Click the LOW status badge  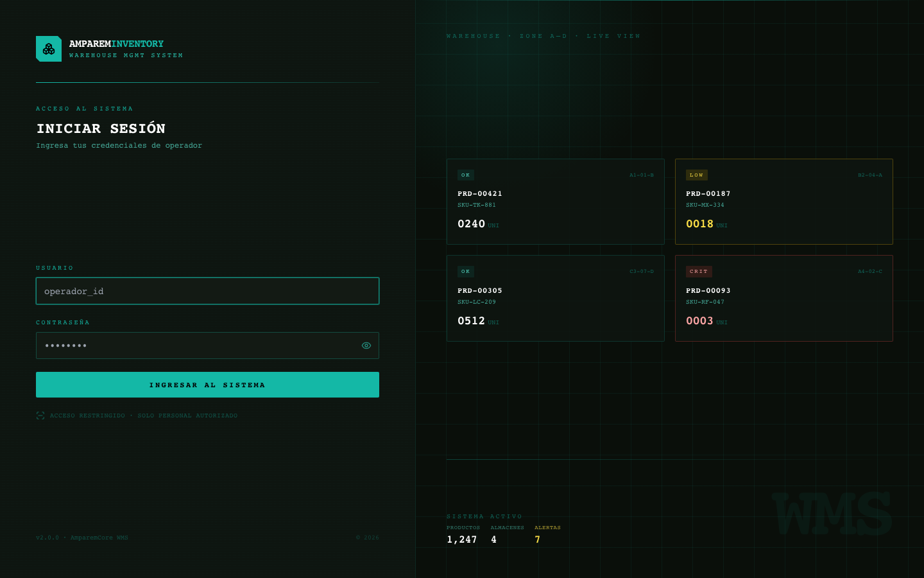tap(697, 175)
